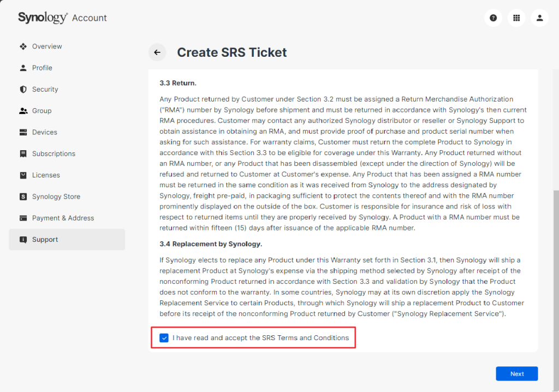This screenshot has height=392, width=559.
Task: Click the Group people icon
Action: 23,111
